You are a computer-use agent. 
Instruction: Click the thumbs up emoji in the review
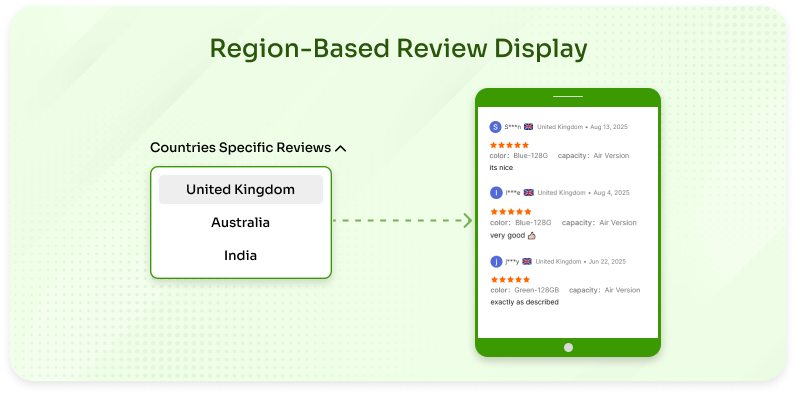pos(532,236)
